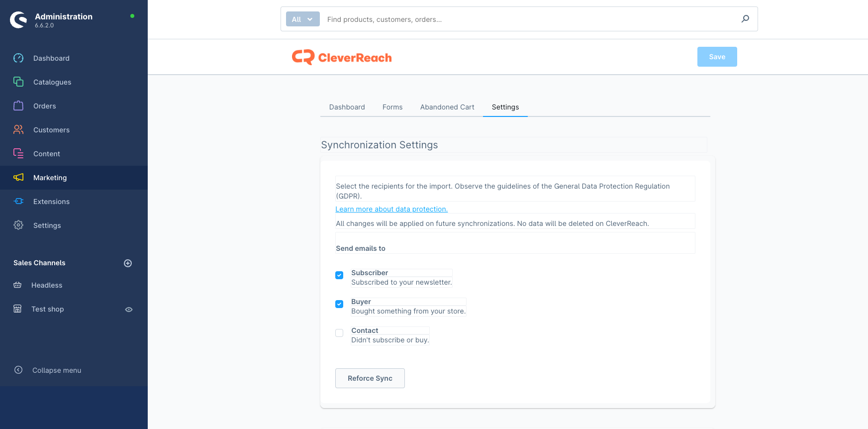Click the Orders bag icon
Viewport: 868px width, 429px height.
coord(18,106)
